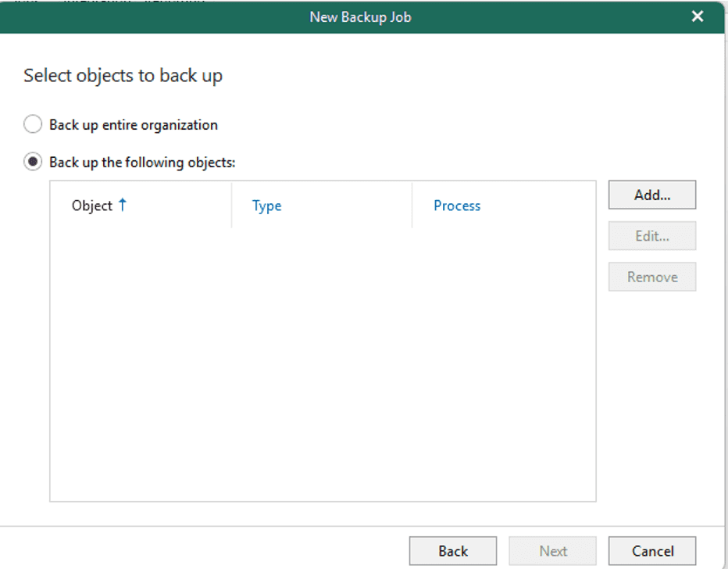This screenshot has height=569, width=728.
Task: Sort the list by the Process column
Action: tap(457, 206)
